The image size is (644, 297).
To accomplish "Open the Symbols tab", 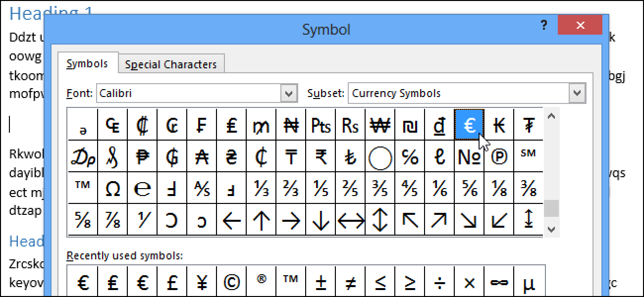I will 87,63.
